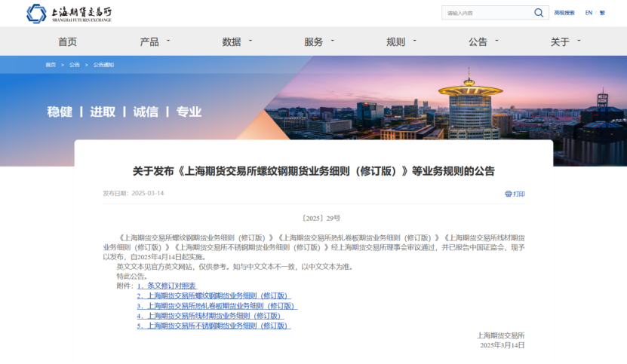
Task: Click the 公告通知 breadcrumb link
Action: pos(103,65)
